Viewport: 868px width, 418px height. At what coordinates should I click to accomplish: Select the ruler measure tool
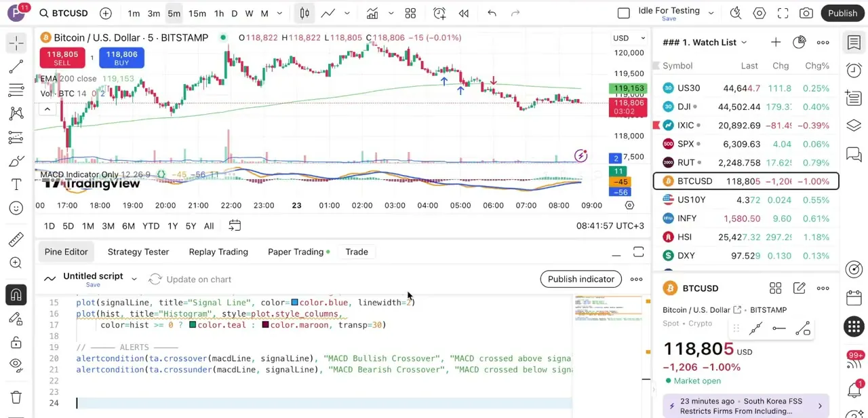coord(16,239)
